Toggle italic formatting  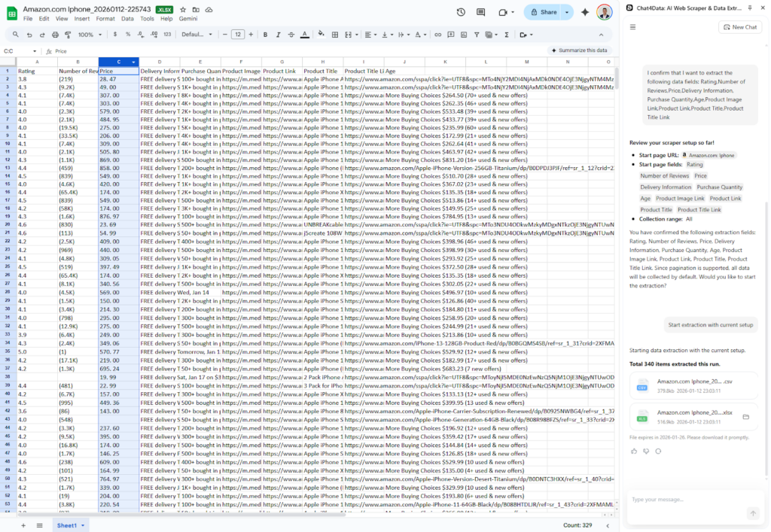(x=277, y=35)
